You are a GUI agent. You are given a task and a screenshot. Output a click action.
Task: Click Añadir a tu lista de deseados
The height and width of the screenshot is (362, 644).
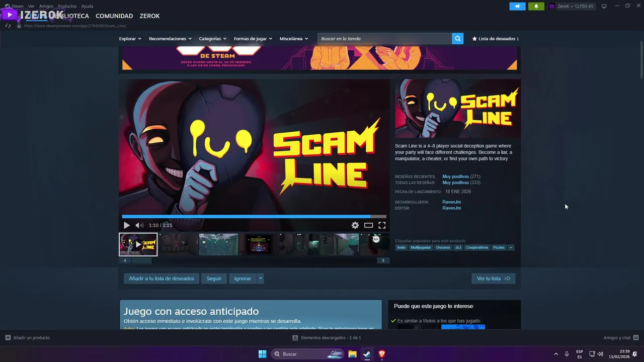coord(162,279)
